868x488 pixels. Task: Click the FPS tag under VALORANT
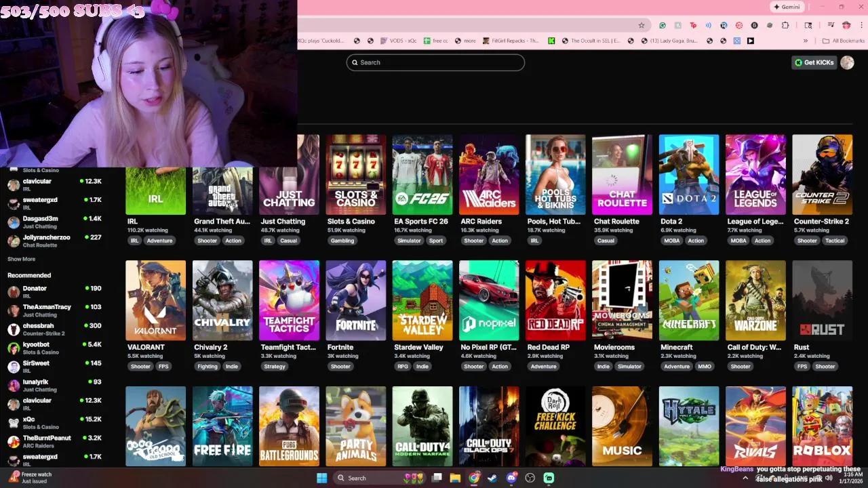pos(163,367)
